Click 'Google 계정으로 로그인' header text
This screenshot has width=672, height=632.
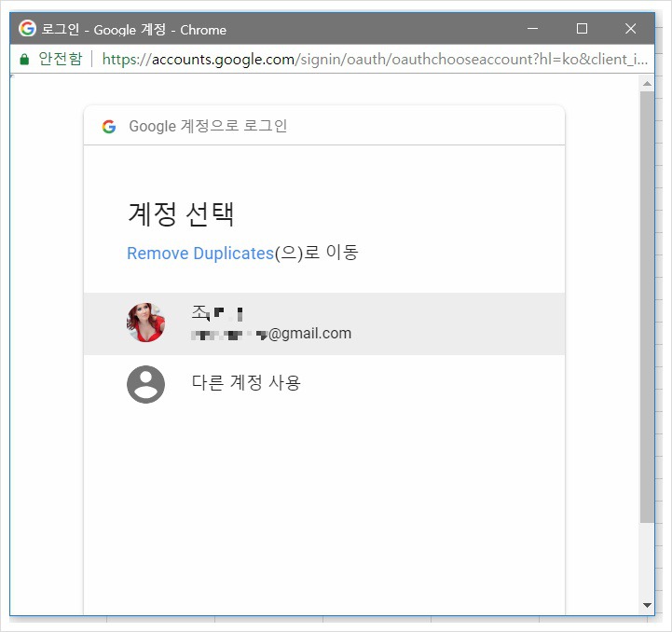coord(208,126)
